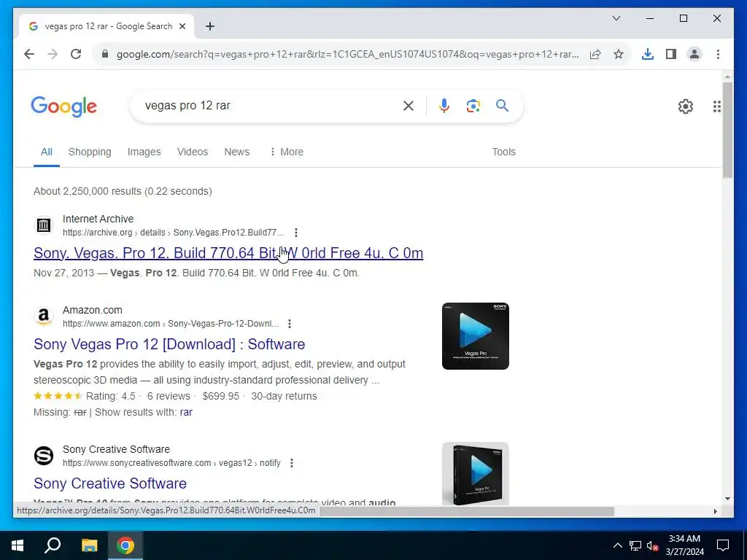Screen dimensions: 747x560
Task: Submit search with magnifier icon
Action: (502, 105)
